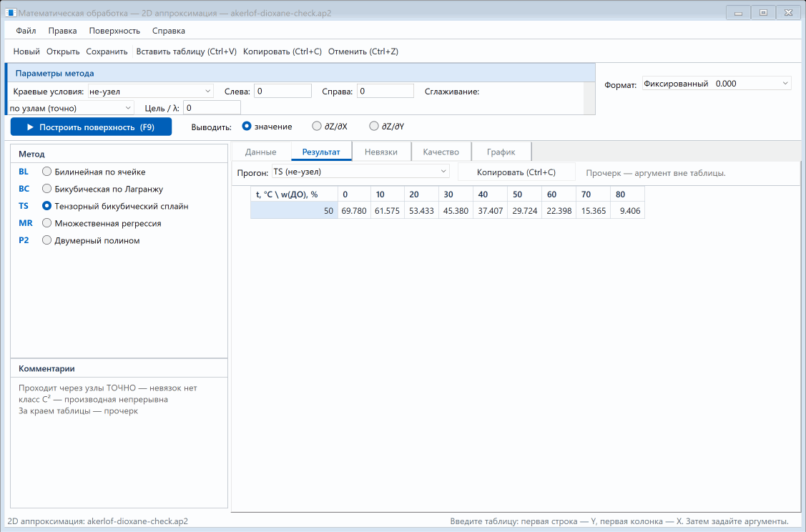Click Построить поверхность (F9) button

point(91,127)
